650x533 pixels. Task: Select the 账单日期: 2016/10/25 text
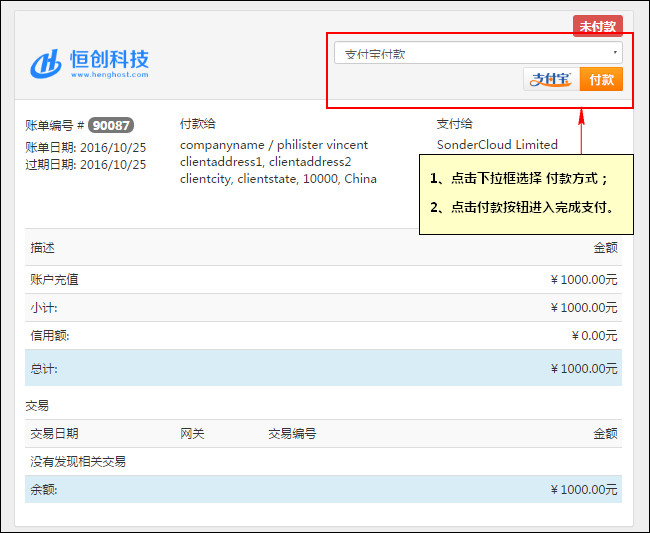(x=86, y=148)
